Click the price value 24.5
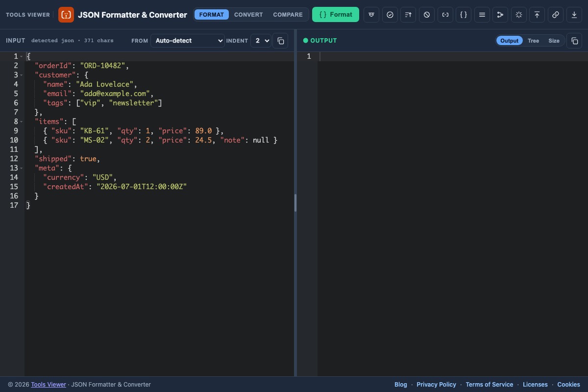 pyautogui.click(x=203, y=140)
